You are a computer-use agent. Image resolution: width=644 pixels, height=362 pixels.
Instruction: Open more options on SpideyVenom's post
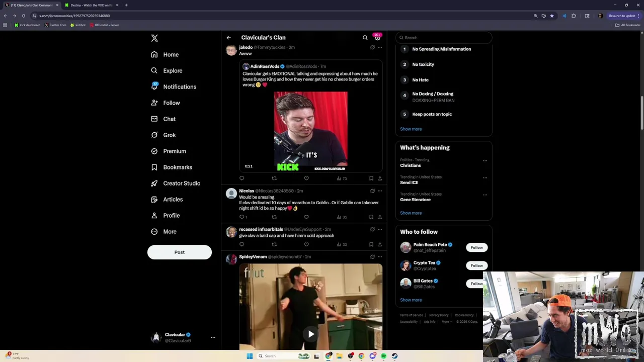coord(380,256)
